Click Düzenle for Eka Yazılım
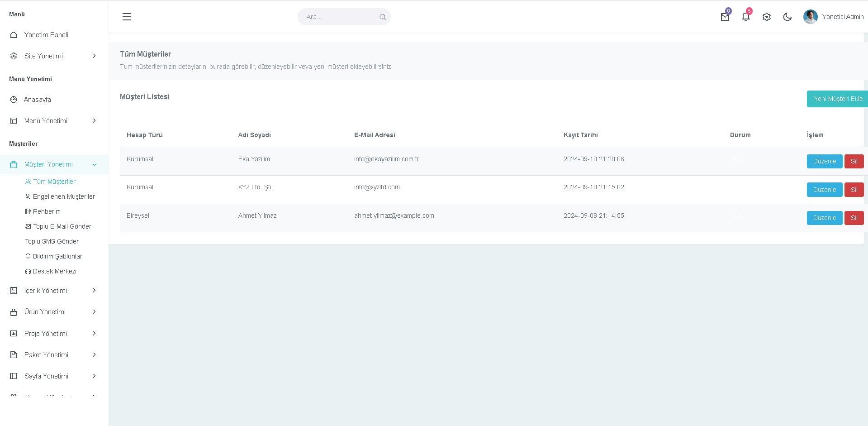Screen dimensions: 868x426 click(825, 161)
